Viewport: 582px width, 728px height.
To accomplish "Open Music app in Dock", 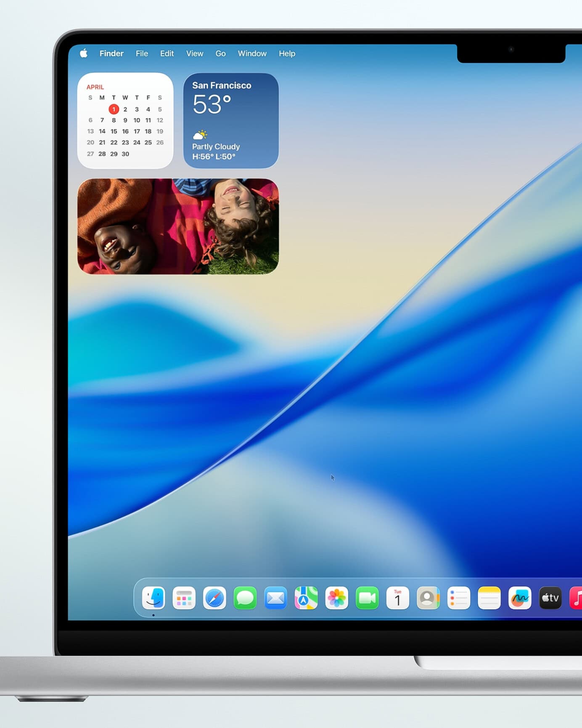I will coord(576,598).
